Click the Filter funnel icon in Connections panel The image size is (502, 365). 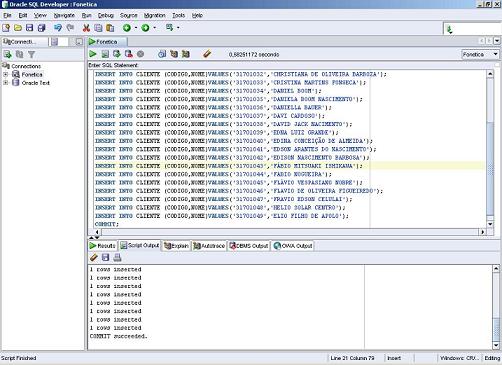[x=31, y=54]
